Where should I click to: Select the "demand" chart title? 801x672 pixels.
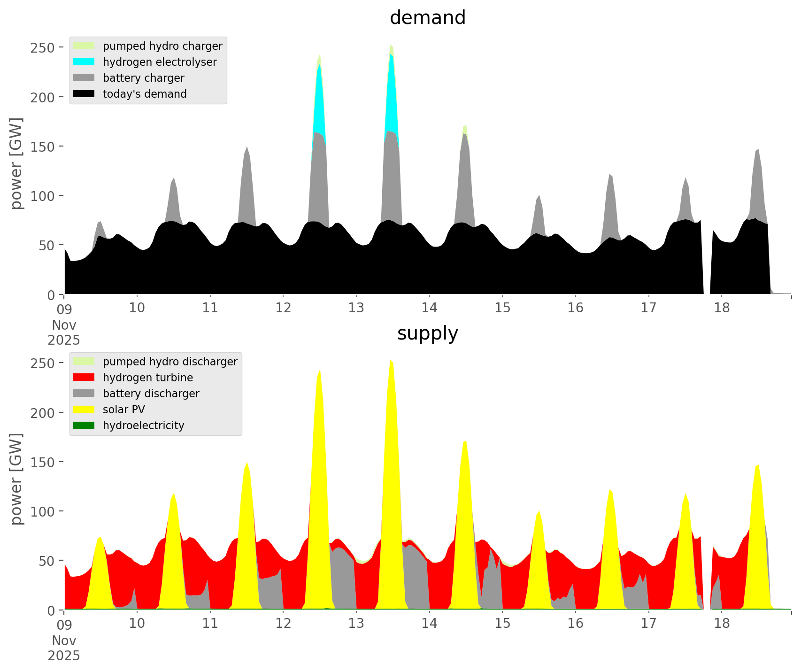pos(427,18)
